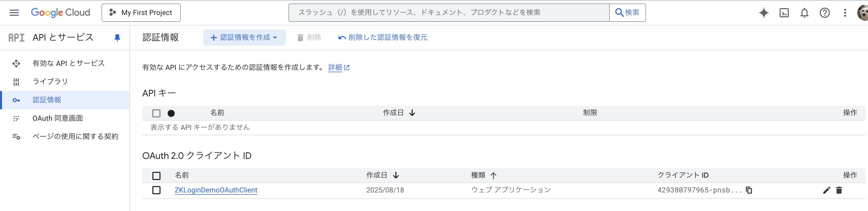
Task: Unpin API とサービス pin icon
Action: [x=117, y=38]
